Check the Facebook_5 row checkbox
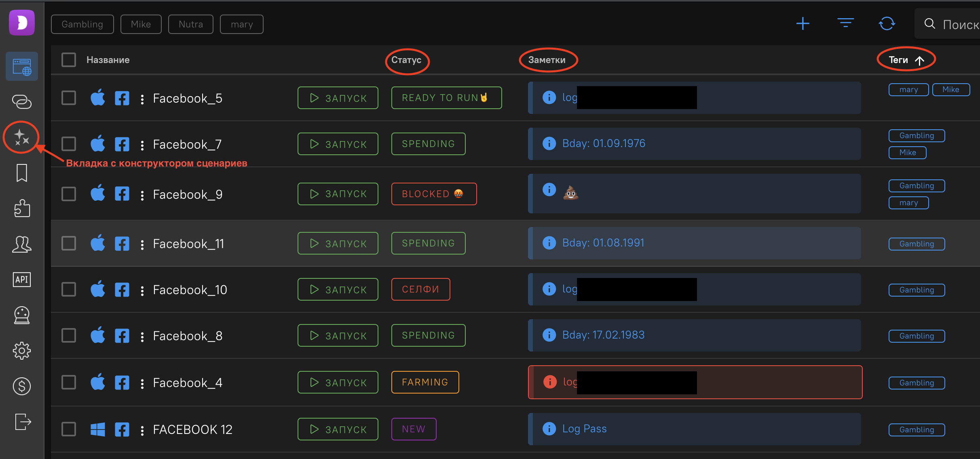 click(x=69, y=98)
